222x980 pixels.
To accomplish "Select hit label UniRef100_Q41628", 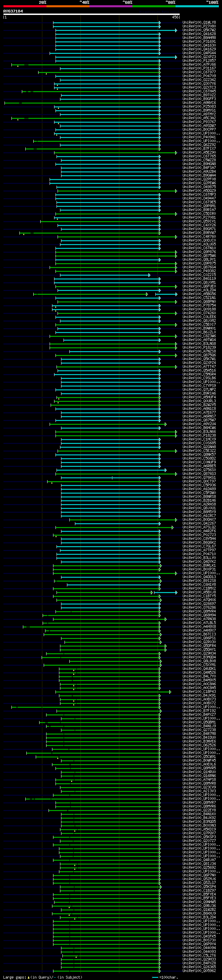I will point(199,34).
